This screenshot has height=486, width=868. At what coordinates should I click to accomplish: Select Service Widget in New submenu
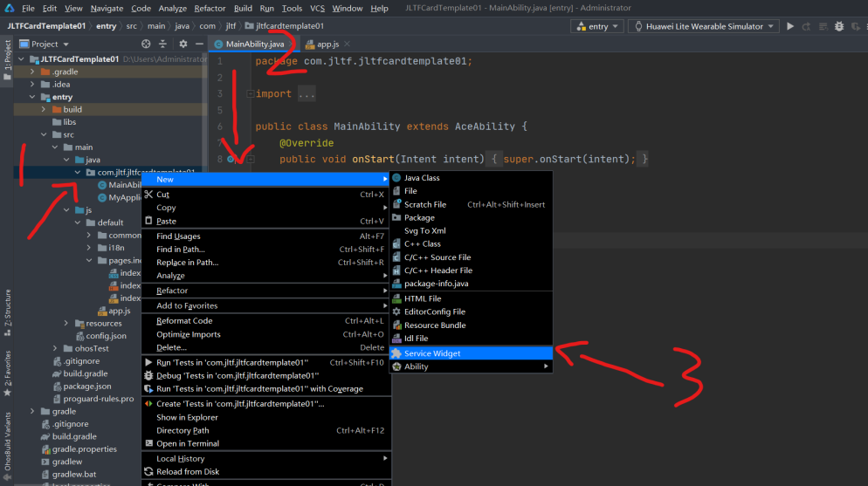[x=432, y=353]
